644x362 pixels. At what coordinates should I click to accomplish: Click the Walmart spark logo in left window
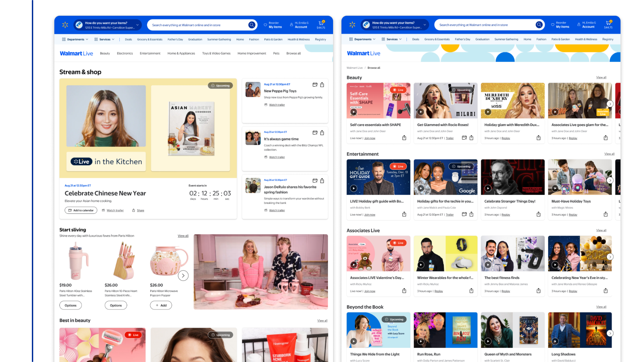(65, 25)
